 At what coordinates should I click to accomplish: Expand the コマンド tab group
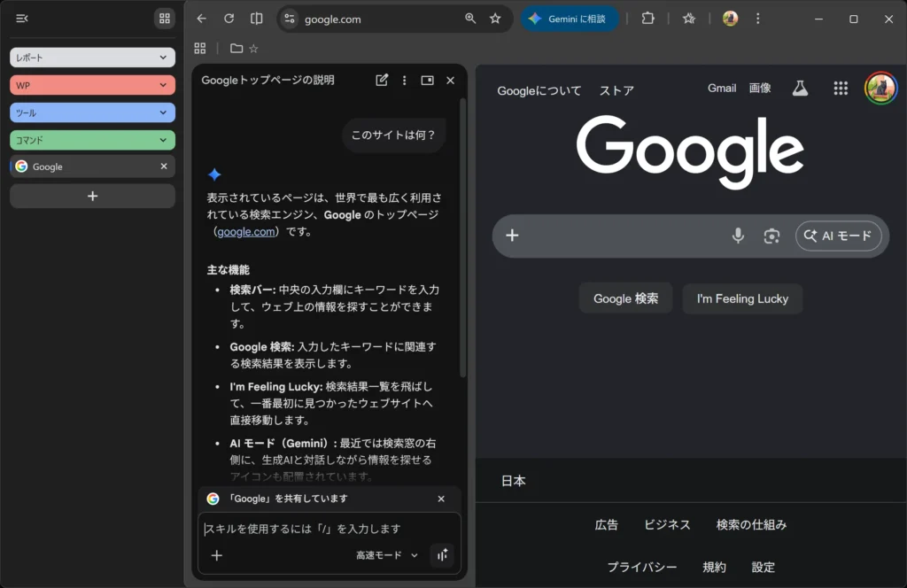point(92,140)
